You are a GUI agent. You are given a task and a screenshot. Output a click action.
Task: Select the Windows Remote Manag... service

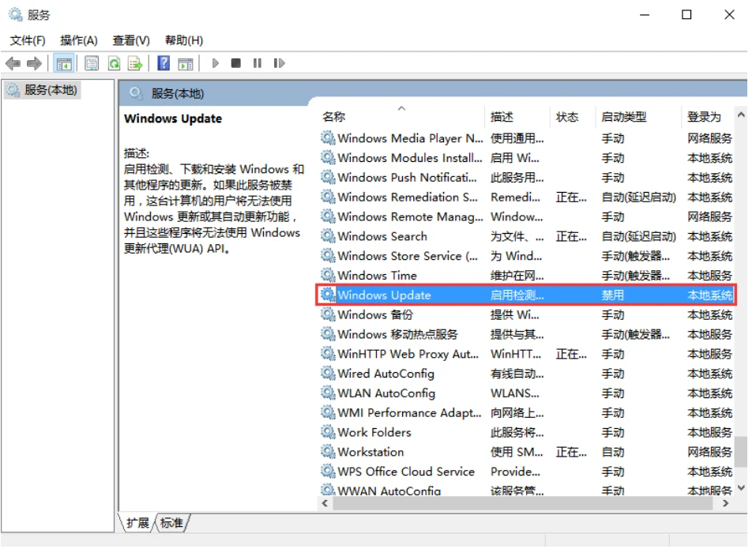(527, 217)
